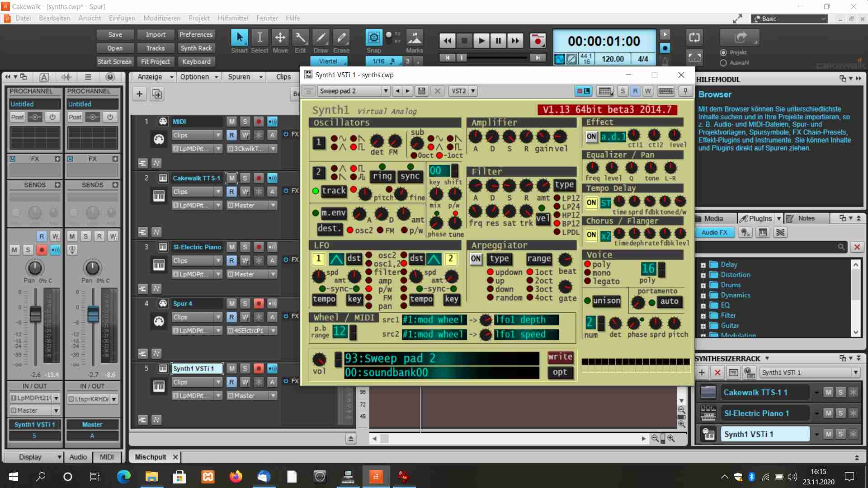Click the Add Track plus icon

(139, 94)
